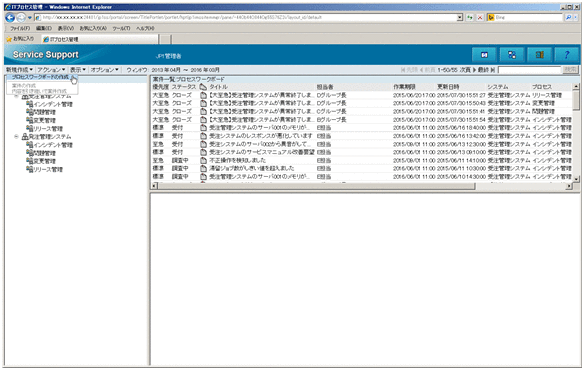Click the 検索 search button
This screenshot has height=371, width=585.
tap(570, 70)
